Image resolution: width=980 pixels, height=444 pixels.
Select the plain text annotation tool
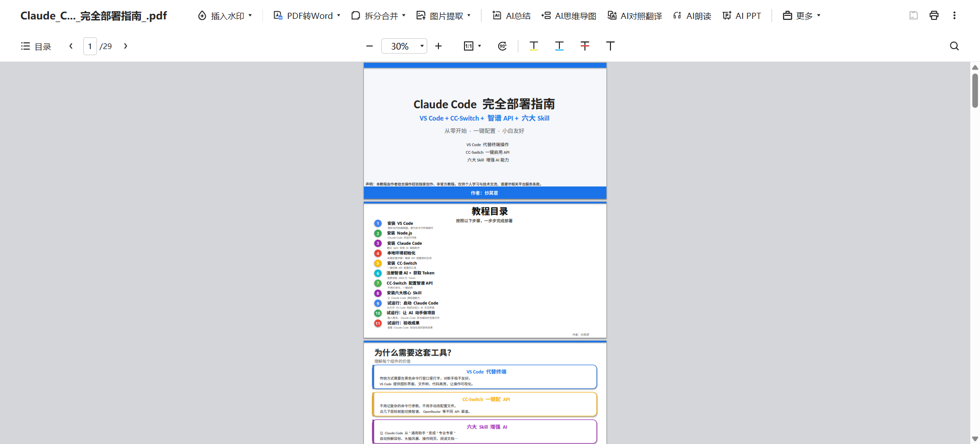(610, 46)
